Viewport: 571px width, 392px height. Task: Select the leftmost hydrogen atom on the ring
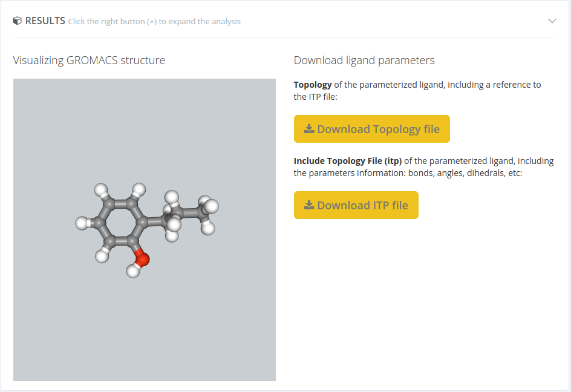coord(82,223)
